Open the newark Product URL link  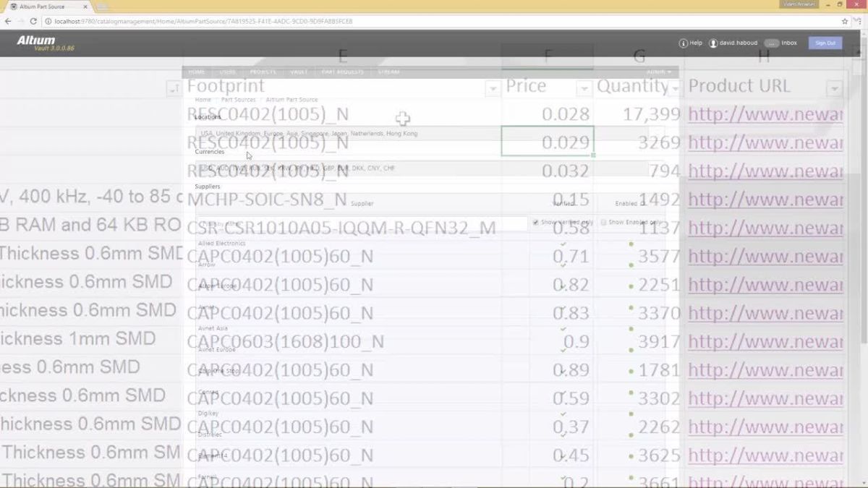[763, 114]
